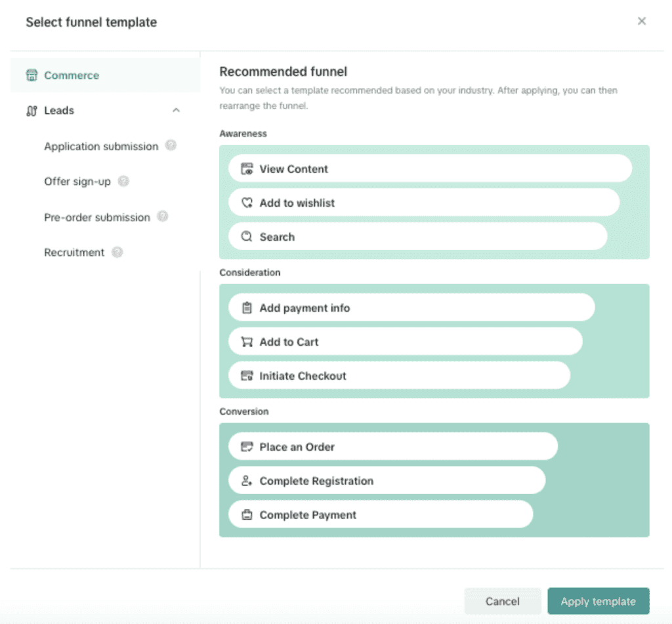The image size is (672, 624).
Task: Click the Place an Order icon
Action: coord(247,447)
